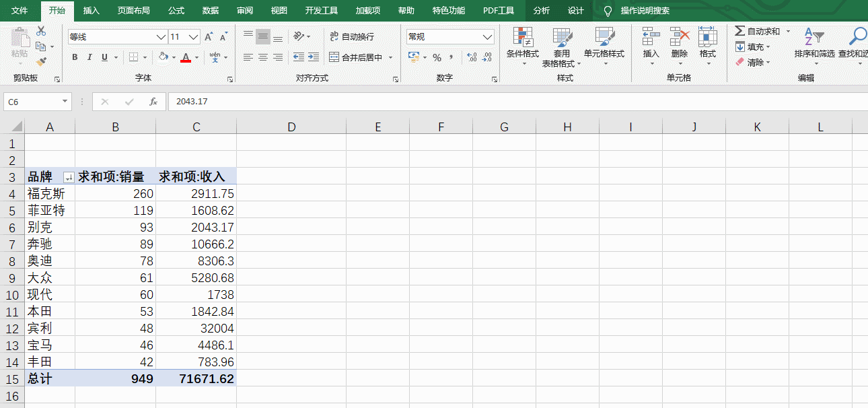Decrease font size with smaller A icon
The image size is (868, 408).
click(223, 36)
